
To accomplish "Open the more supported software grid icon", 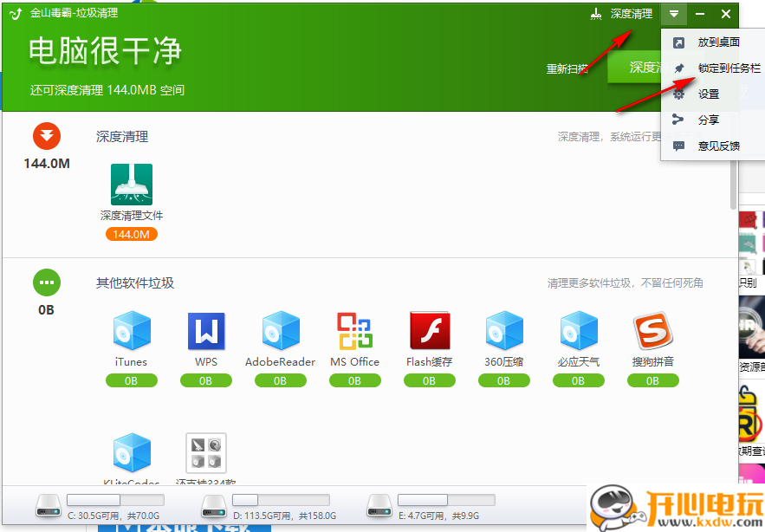I will click(x=206, y=453).
